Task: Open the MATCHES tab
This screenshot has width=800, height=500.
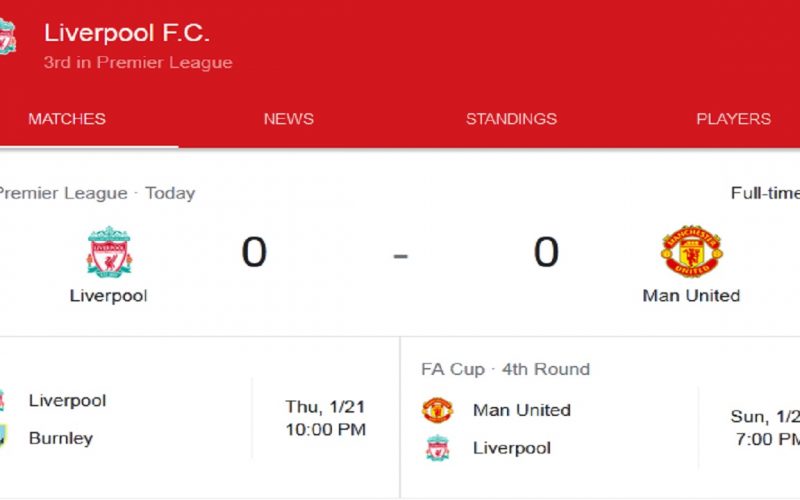Action: pos(67,119)
